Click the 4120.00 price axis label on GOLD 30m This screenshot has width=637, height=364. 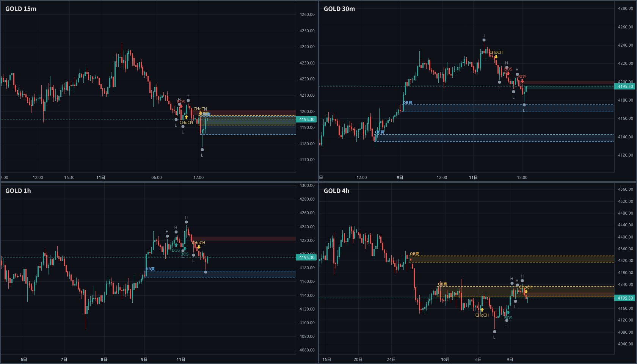626,155
